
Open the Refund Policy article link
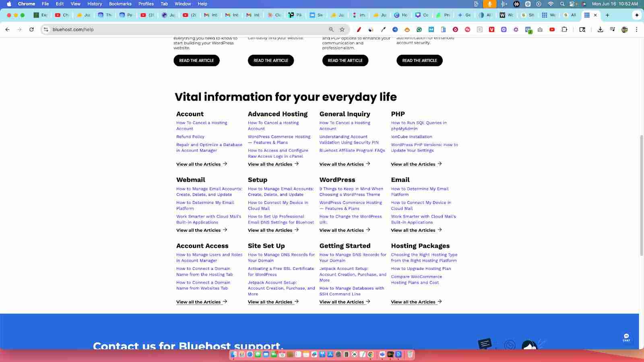tap(190, 137)
